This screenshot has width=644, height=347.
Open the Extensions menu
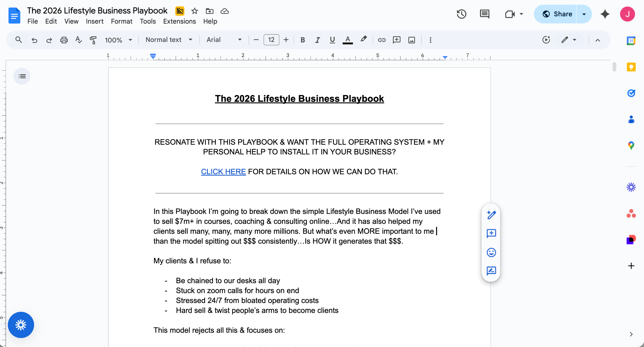pyautogui.click(x=179, y=21)
